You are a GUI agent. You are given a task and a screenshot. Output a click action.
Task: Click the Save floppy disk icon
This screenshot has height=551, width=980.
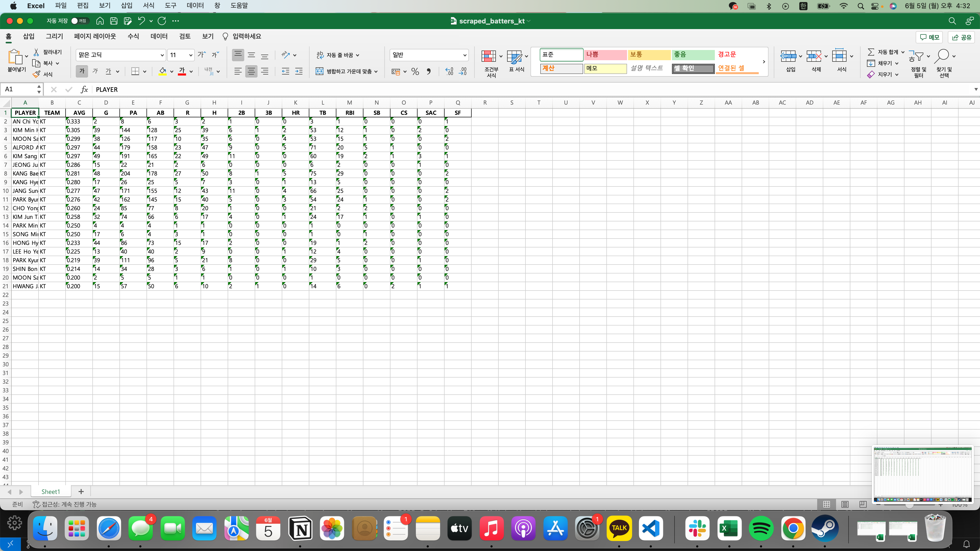point(114,21)
